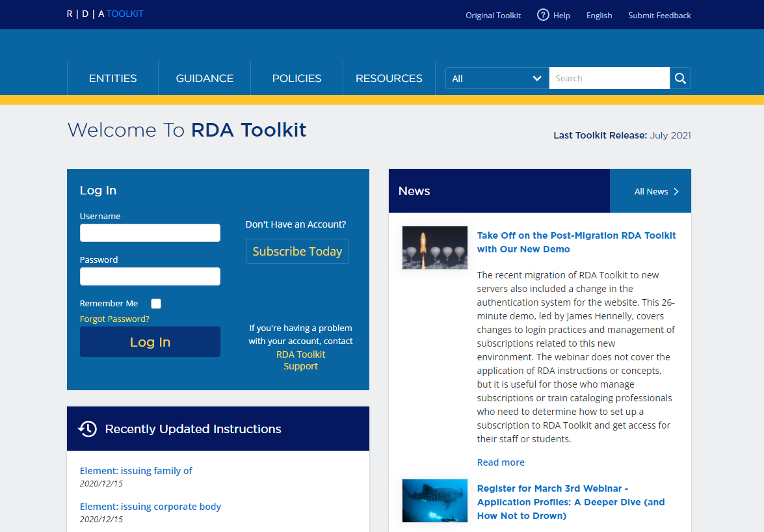
Task: Click the Help question mark icon
Action: pyautogui.click(x=543, y=15)
